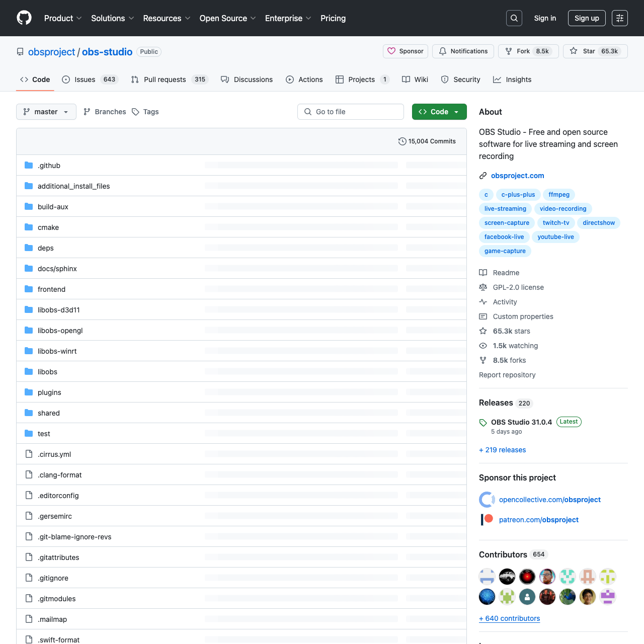
Task: Click the plugins folder icon
Action: tap(29, 392)
